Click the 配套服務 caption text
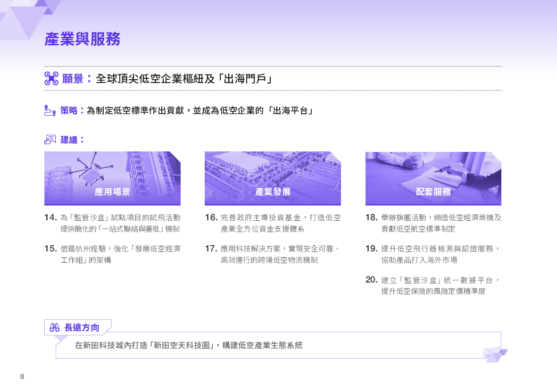 [433, 192]
